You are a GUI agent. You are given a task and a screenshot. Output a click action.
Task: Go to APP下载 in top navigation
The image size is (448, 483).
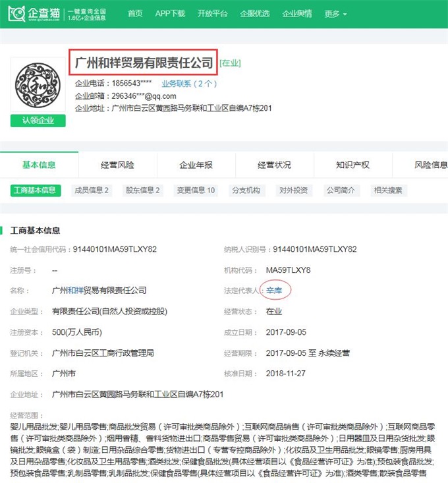(170, 14)
